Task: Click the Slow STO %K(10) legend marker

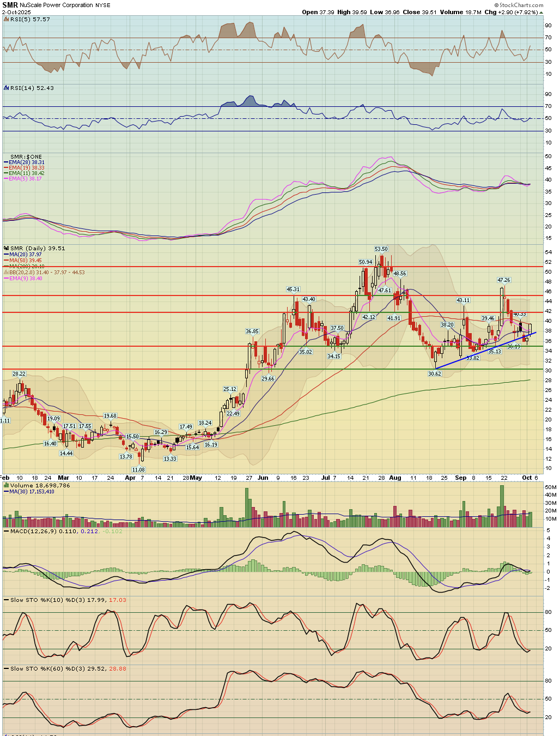Action: (x=7, y=600)
